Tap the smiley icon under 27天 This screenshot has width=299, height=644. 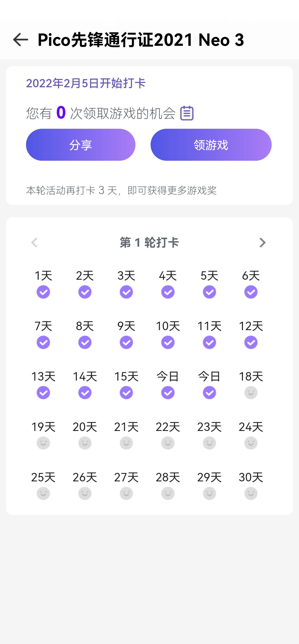click(x=126, y=494)
